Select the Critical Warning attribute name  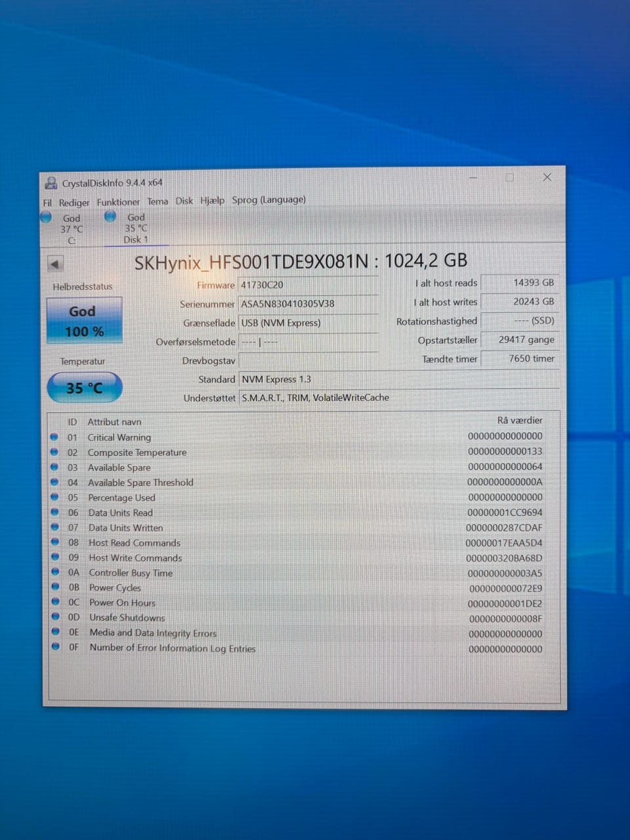119,438
